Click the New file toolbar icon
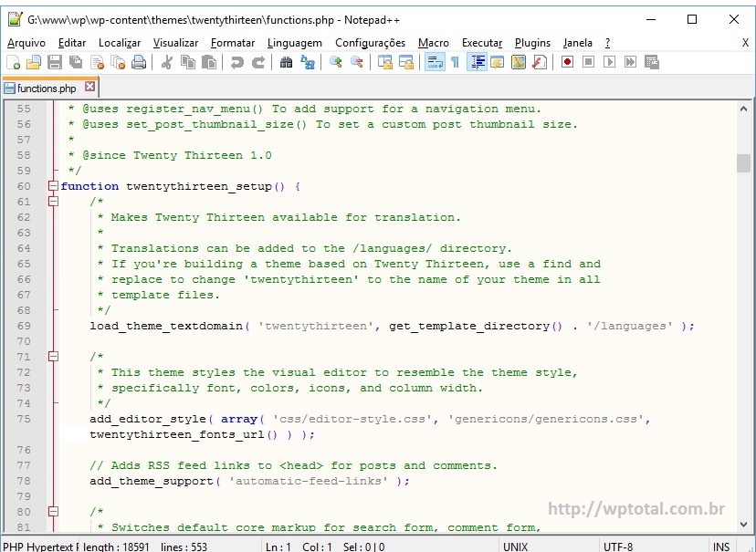 (x=13, y=62)
